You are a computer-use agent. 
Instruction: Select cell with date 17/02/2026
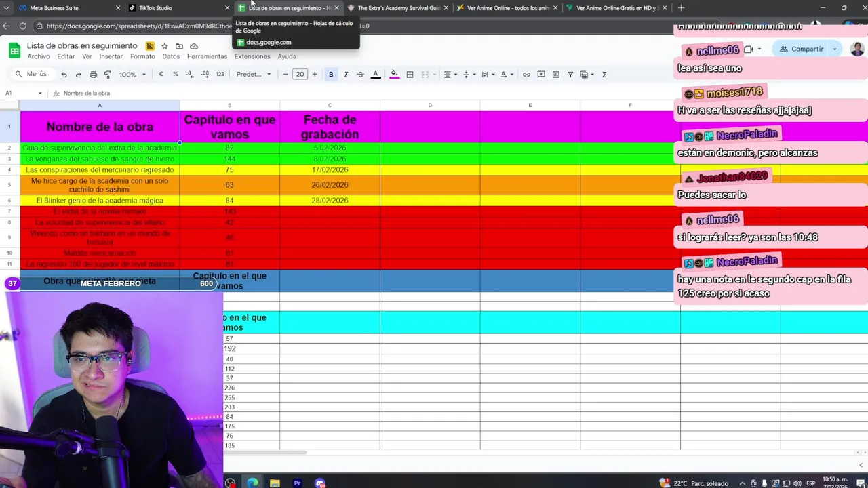(330, 170)
